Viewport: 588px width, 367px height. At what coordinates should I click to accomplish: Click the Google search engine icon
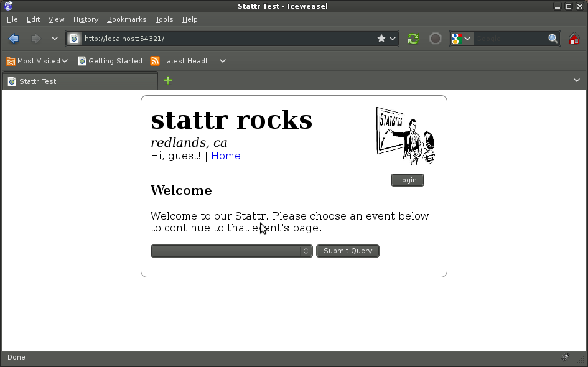456,38
